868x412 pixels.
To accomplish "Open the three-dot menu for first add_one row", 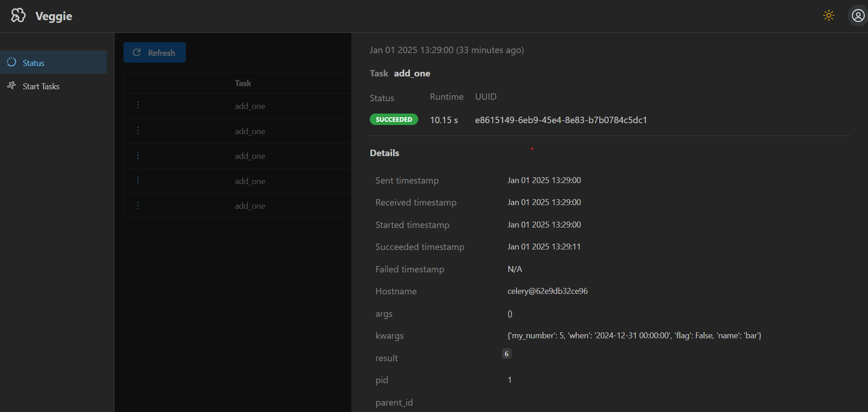I will 138,105.
